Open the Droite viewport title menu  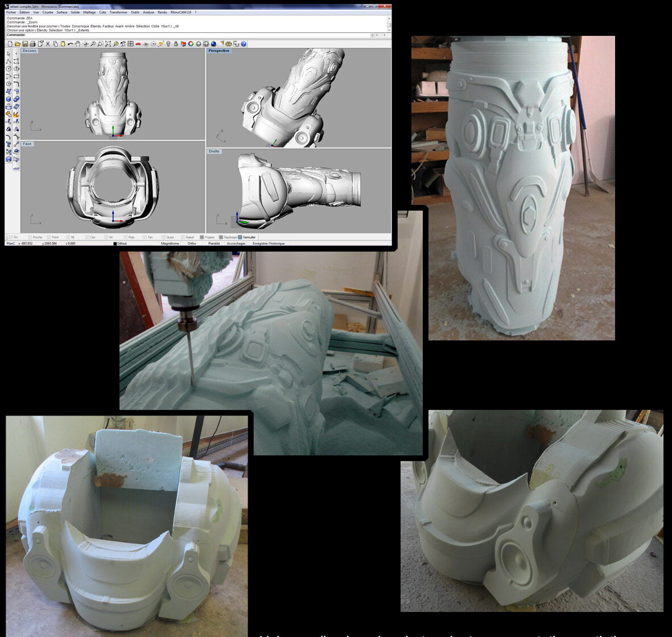tap(215, 151)
